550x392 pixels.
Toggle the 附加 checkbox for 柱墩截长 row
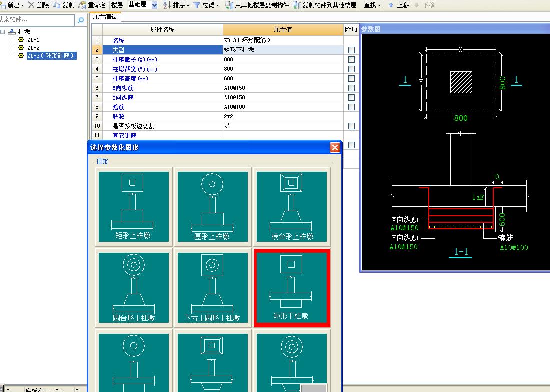pos(351,59)
